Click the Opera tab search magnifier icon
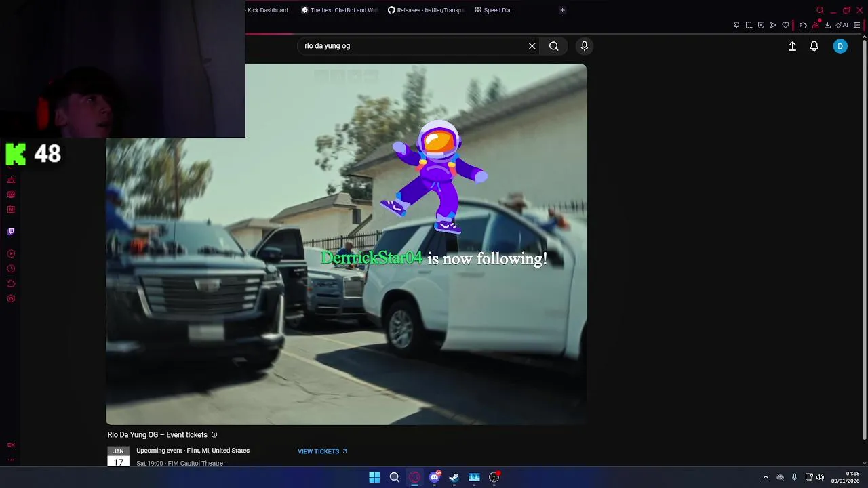 point(820,10)
